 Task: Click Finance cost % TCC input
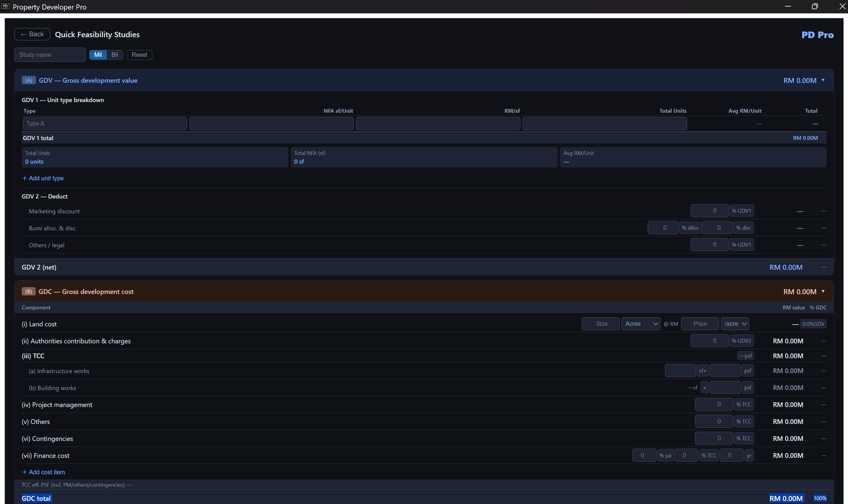coord(686,456)
